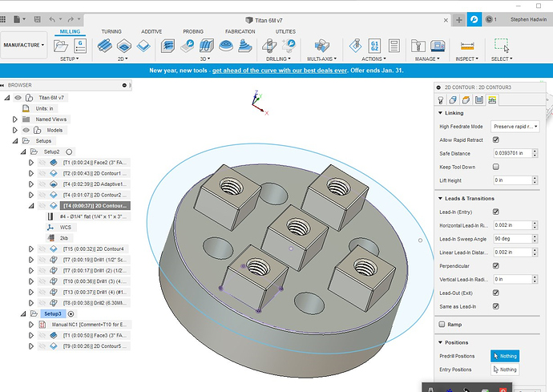This screenshot has height=392, width=553.
Task: Click the Select window tool icon
Action: tap(502, 46)
